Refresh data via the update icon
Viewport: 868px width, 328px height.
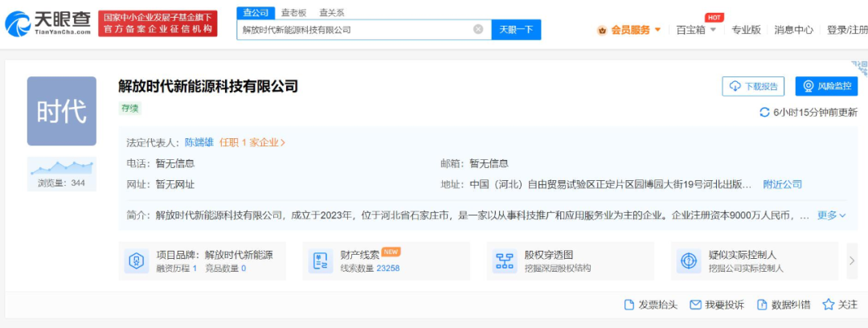pyautogui.click(x=764, y=113)
